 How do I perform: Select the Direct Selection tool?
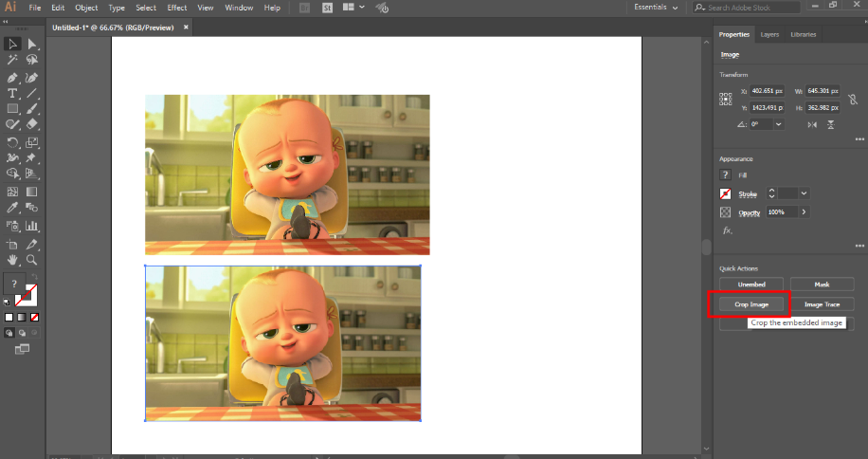pos(32,44)
